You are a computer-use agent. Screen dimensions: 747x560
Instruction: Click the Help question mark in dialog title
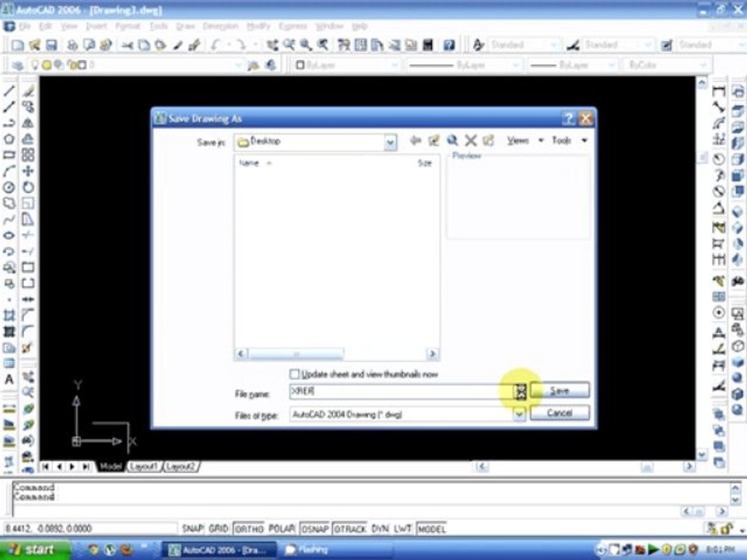pos(568,118)
